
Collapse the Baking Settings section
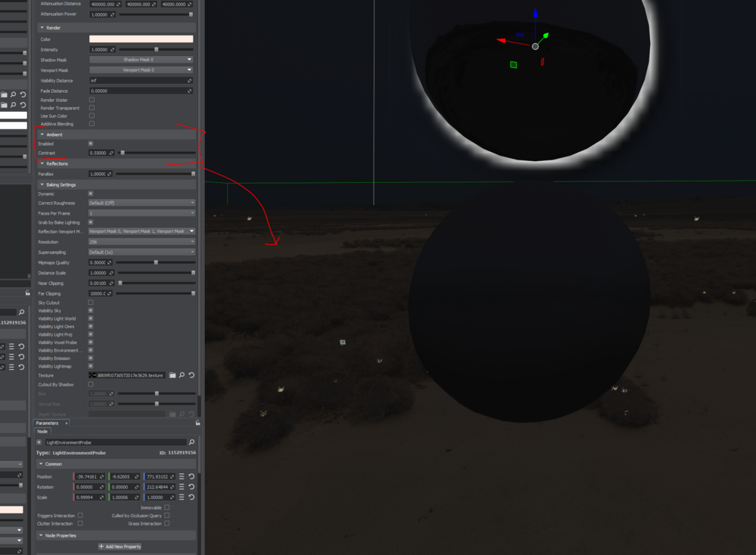point(43,184)
